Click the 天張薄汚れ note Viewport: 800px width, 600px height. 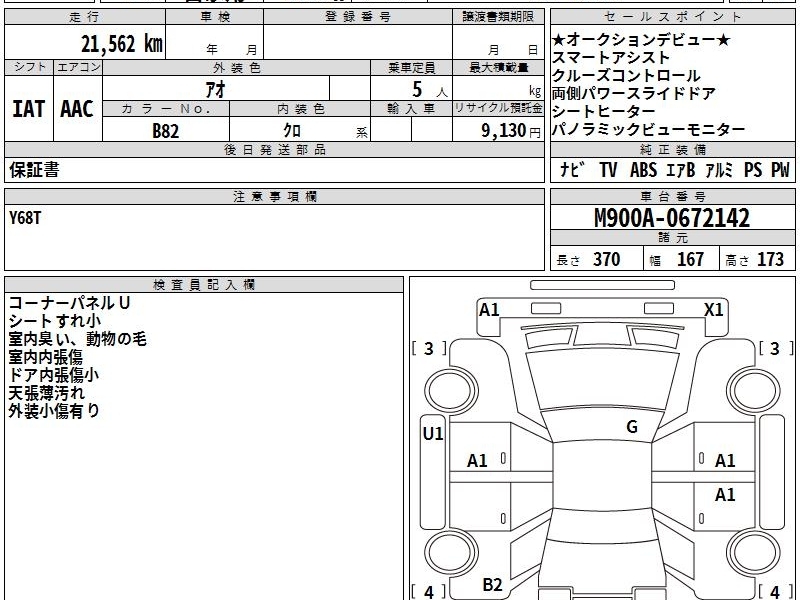pyautogui.click(x=46, y=393)
